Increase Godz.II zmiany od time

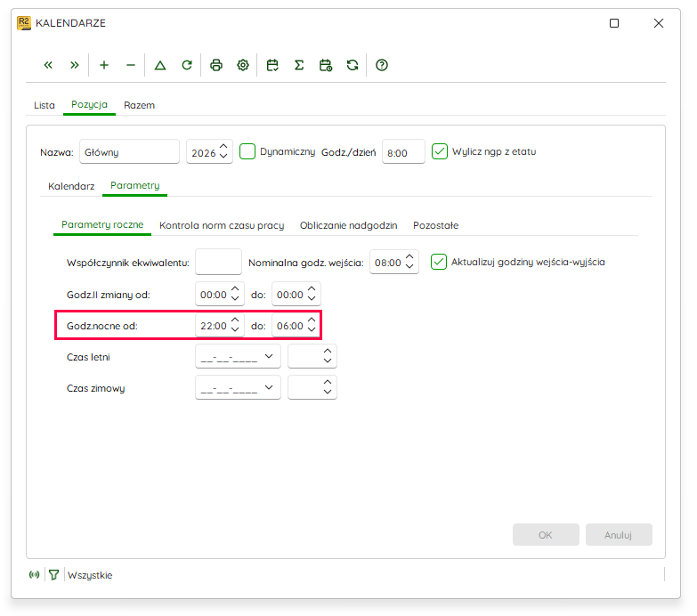point(235,289)
